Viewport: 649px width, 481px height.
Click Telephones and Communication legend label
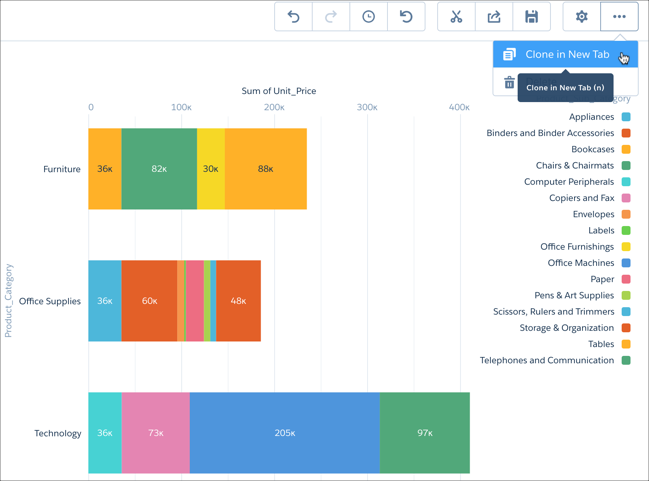[547, 360]
